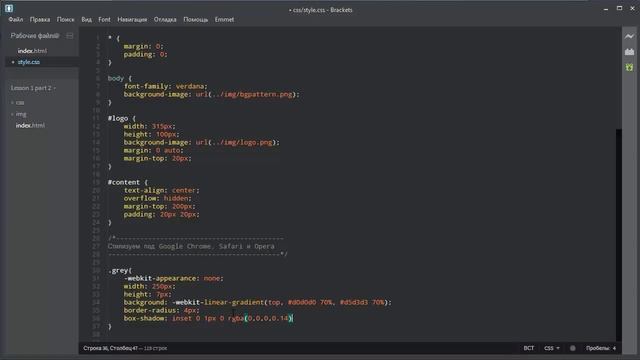Open the Навигация menu
Image resolution: width=640 pixels, height=360 pixels.
(132, 20)
